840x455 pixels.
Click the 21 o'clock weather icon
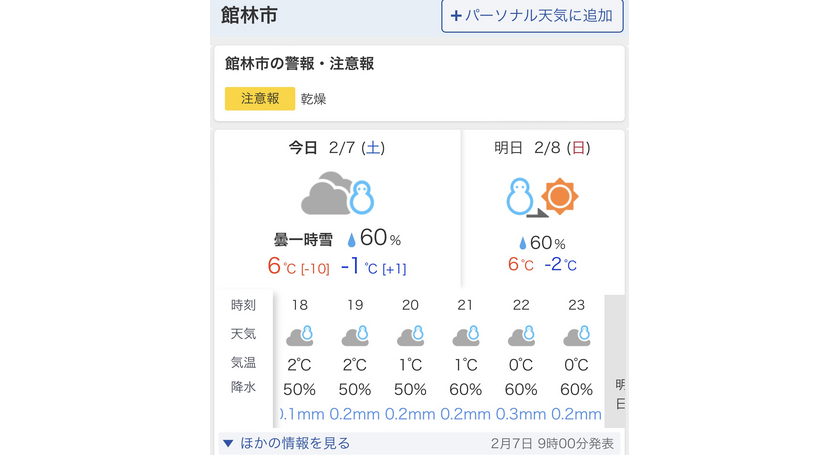(x=465, y=335)
